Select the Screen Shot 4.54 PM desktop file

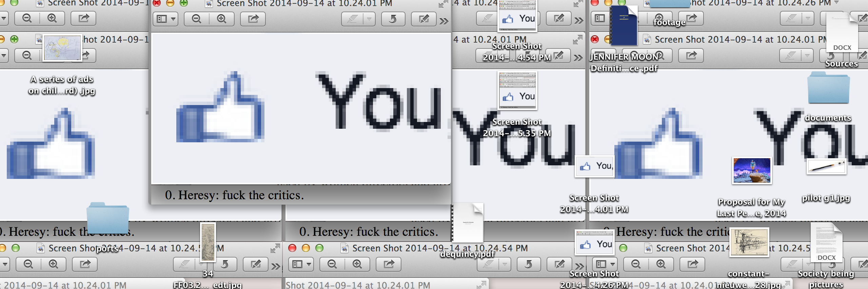pyautogui.click(x=517, y=16)
